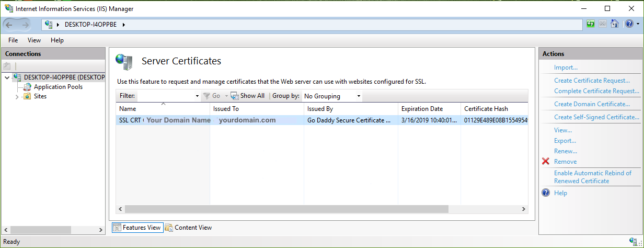This screenshot has height=248, width=644.
Task: Collapse the DESKTOP-I4OPPBE server node
Action: [x=7, y=78]
